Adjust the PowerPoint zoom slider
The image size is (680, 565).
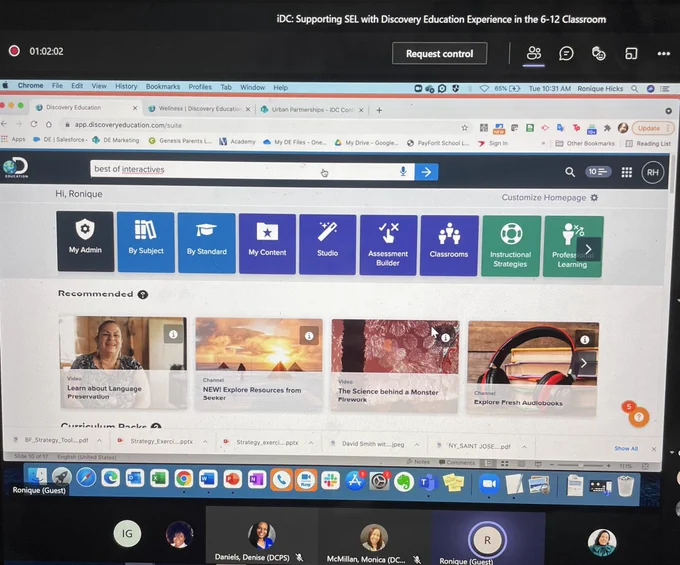pos(580,465)
